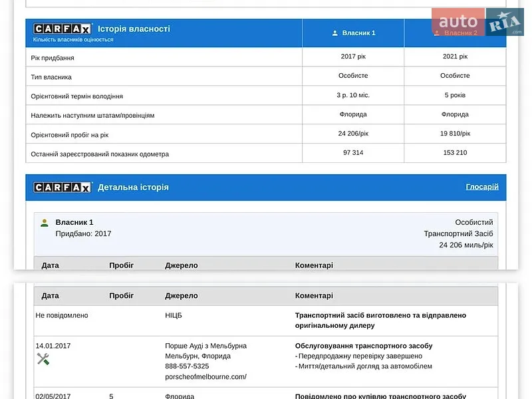Image resolution: width=532 pixels, height=399 pixels.
Task: Click the CARFAX logo in Історія власності header
Action: click(63, 29)
